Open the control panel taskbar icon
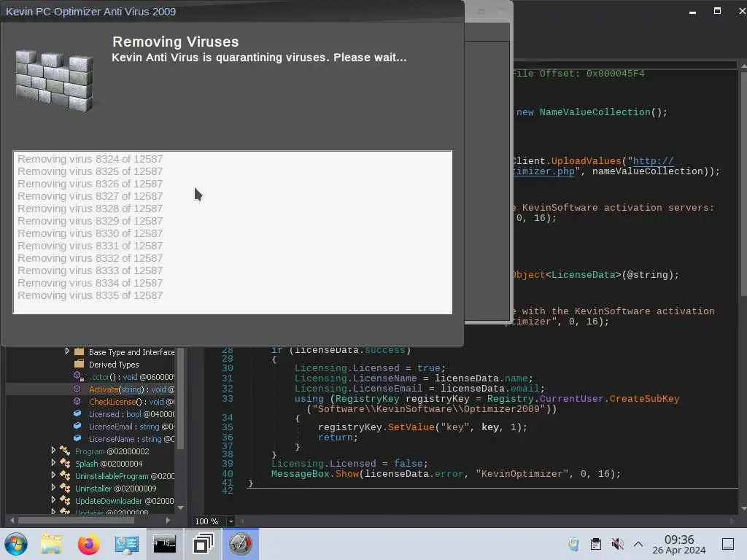 126,544
